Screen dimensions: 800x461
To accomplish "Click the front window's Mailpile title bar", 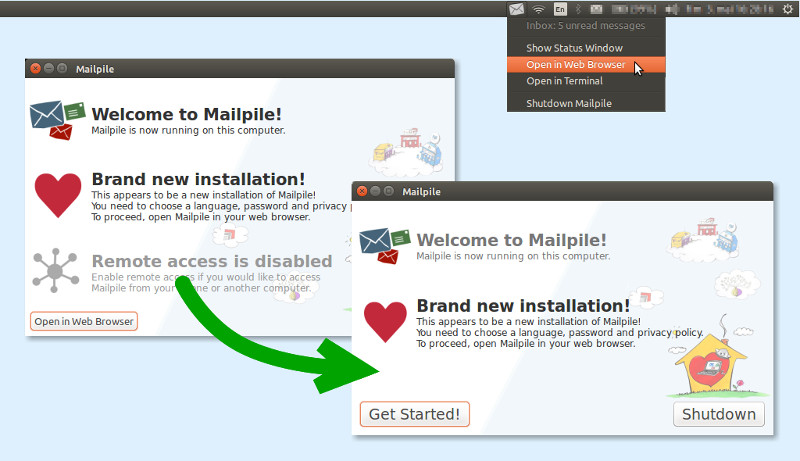I will pyautogui.click(x=562, y=191).
